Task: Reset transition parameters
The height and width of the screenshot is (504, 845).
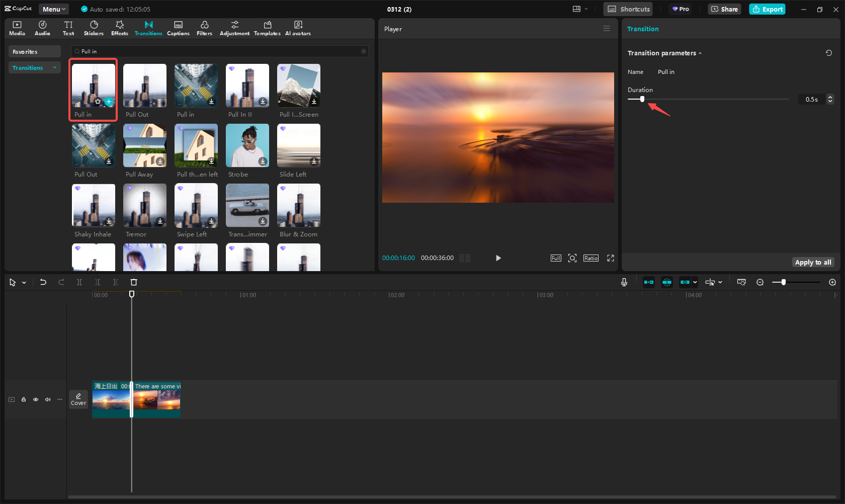Action: [828, 53]
